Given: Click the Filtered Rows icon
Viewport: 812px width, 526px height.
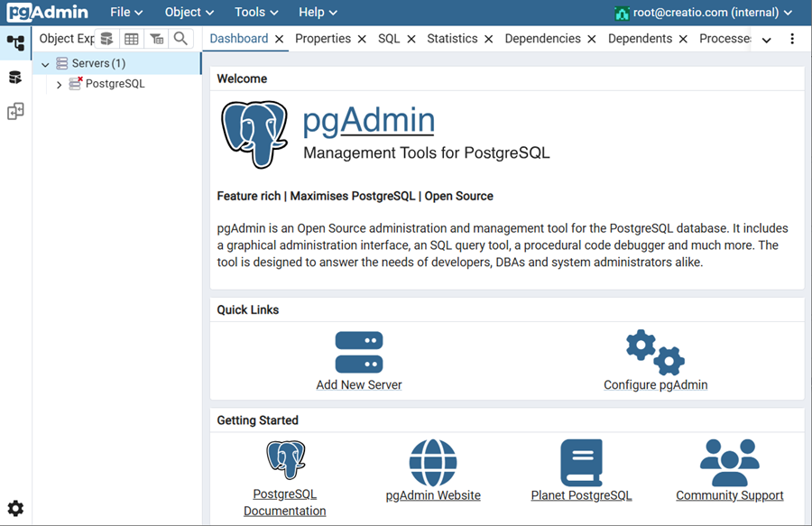Looking at the screenshot, I should pyautogui.click(x=156, y=39).
